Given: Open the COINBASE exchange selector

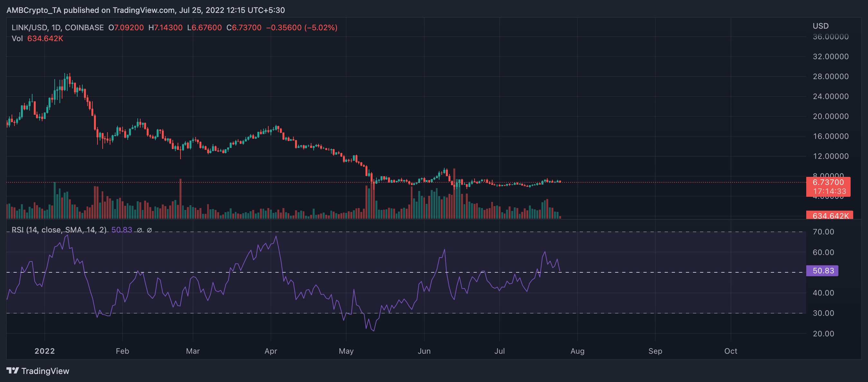Looking at the screenshot, I should coord(85,28).
